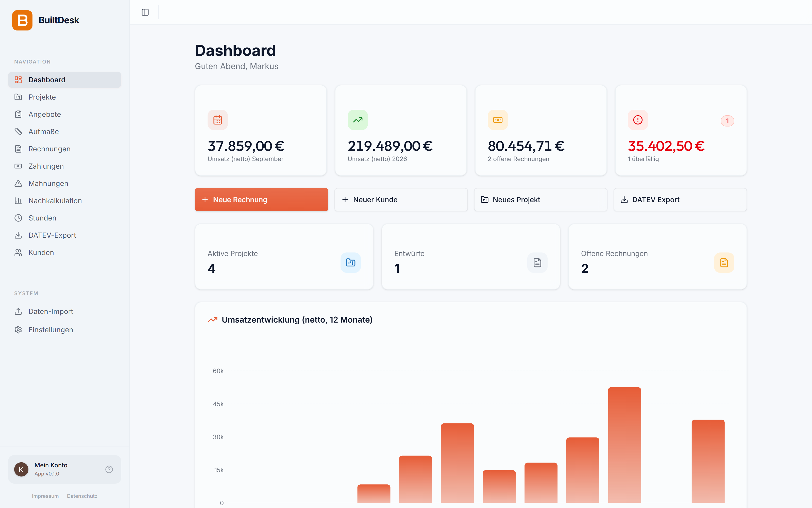The width and height of the screenshot is (812, 508).
Task: Click the 60k axis label in chart
Action: click(x=218, y=371)
